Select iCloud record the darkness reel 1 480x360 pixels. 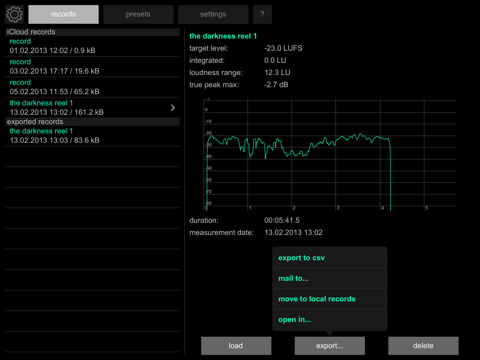pyautogui.click(x=92, y=108)
